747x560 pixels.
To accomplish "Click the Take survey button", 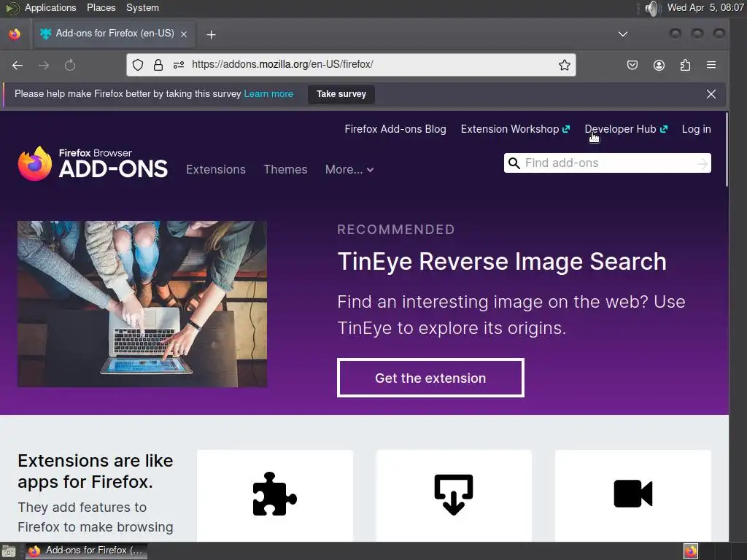I will click(x=341, y=94).
